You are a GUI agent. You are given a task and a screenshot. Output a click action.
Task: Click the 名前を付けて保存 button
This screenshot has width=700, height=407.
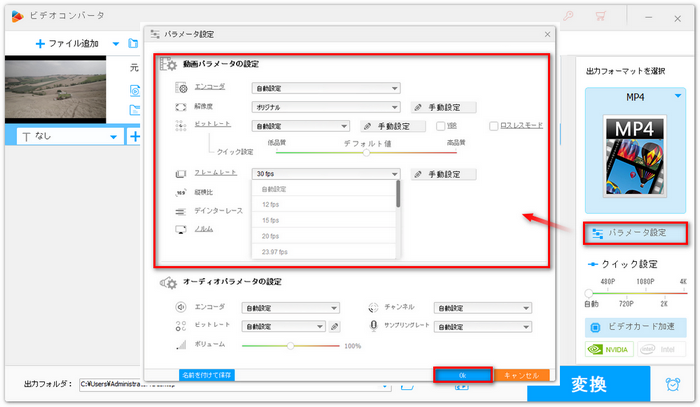click(206, 375)
